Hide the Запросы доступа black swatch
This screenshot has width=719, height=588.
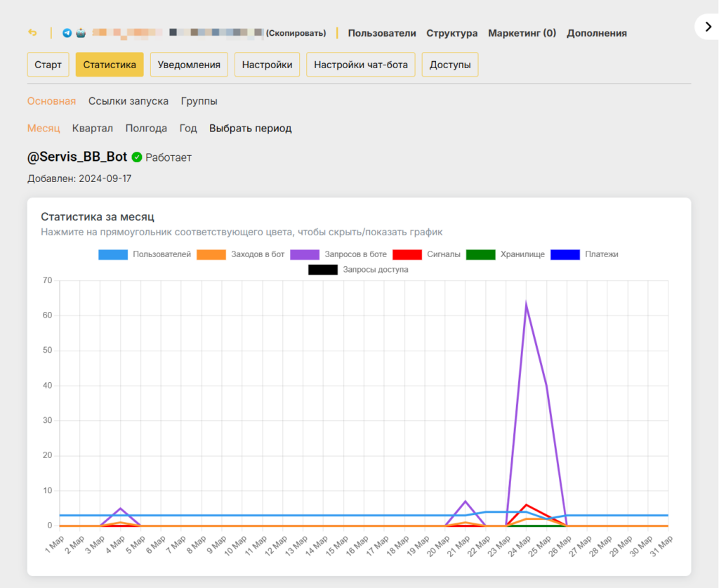[323, 270]
